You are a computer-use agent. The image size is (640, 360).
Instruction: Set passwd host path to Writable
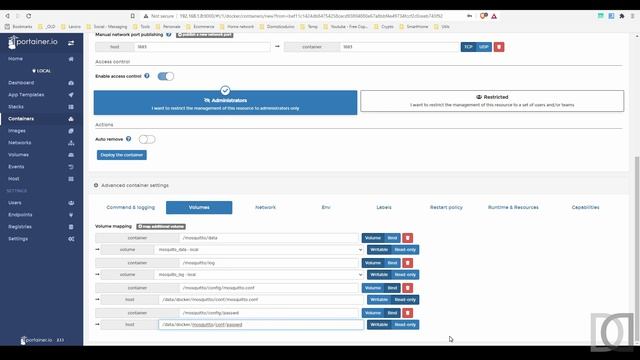[x=379, y=325]
